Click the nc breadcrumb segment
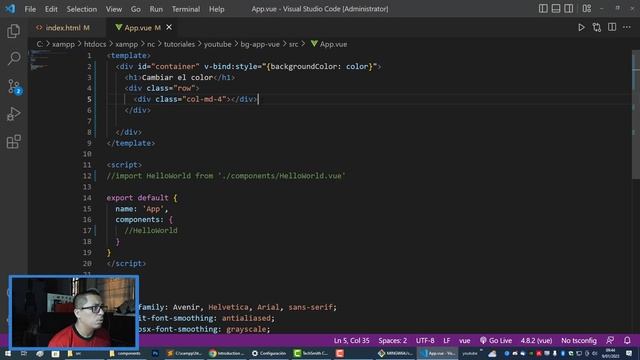 tap(151, 44)
